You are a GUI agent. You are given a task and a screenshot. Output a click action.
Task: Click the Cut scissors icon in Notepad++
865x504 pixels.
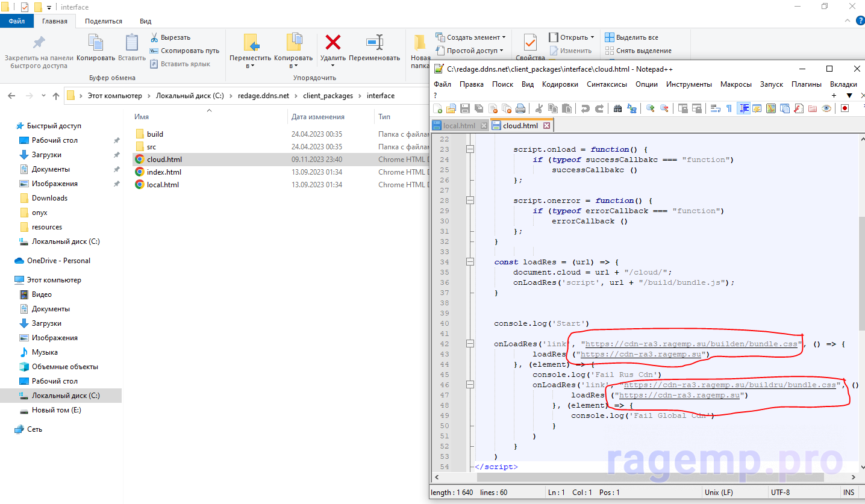[x=538, y=108]
